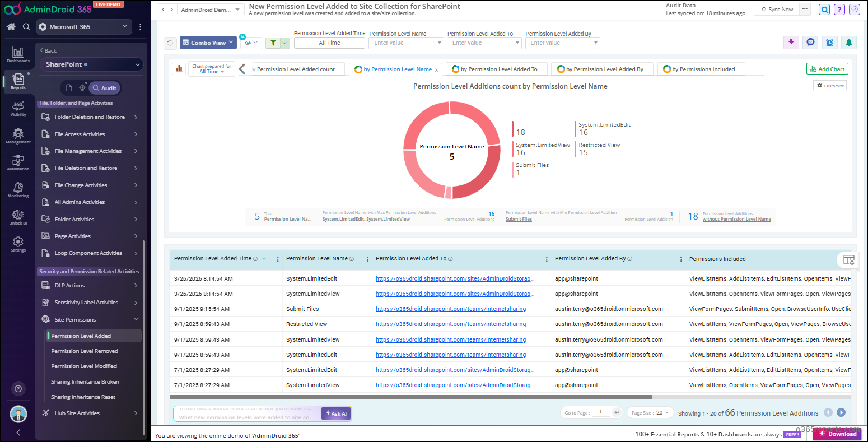The width and height of the screenshot is (868, 442).
Task: Open the Settings gear in the sidebar
Action: 18,244
